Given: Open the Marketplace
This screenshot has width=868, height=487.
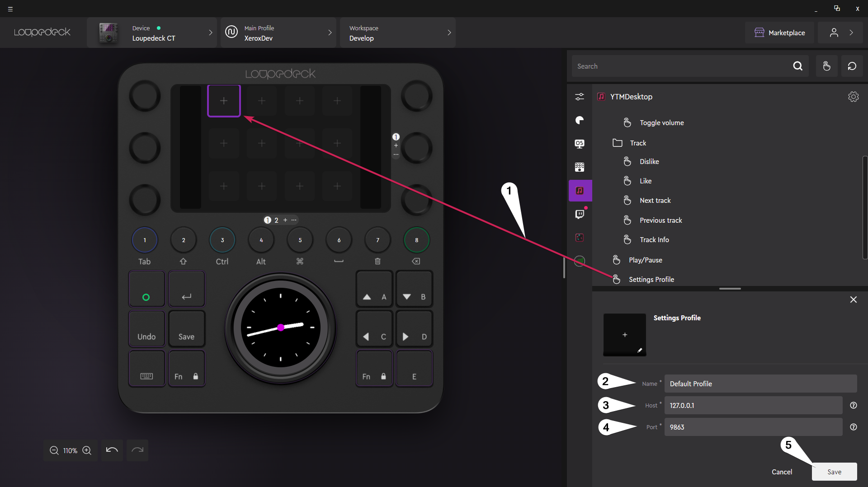Looking at the screenshot, I should click(x=779, y=33).
